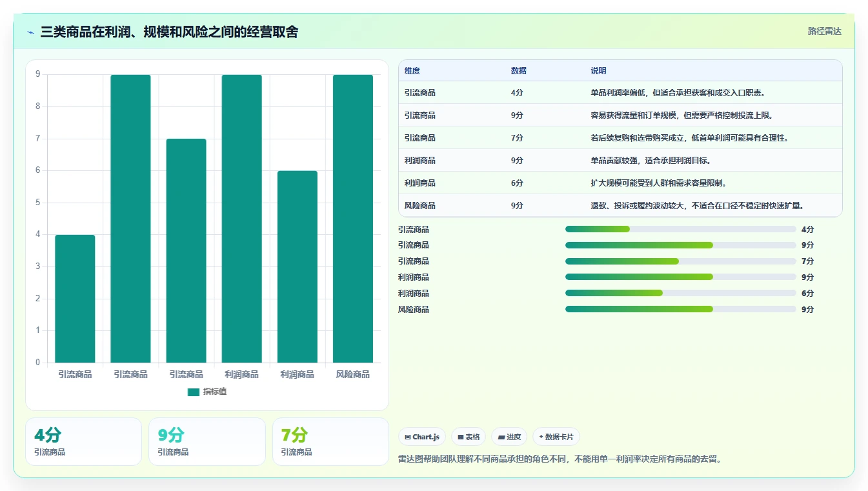Open the 7分 引流商品 data card

330,441
